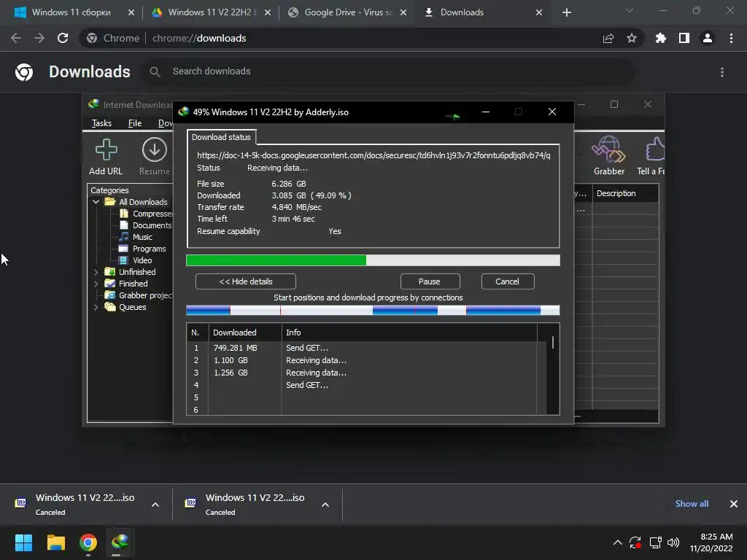The image size is (747, 560).
Task: Open the Tasks menu in IDM
Action: (101, 123)
